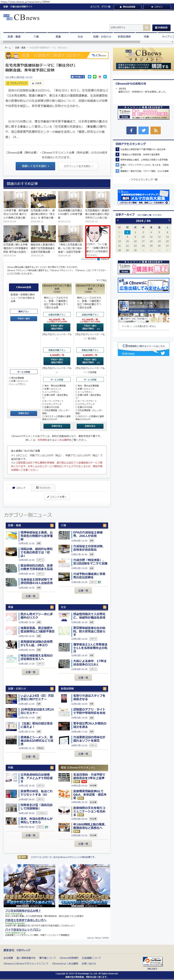Switch to the コメント tab

[19, 488]
